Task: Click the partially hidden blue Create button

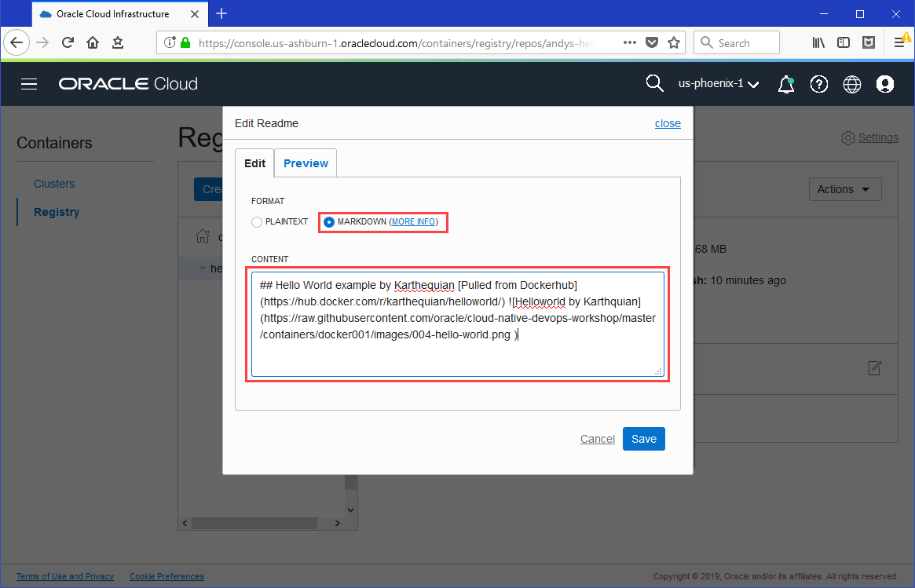Action: tap(208, 189)
